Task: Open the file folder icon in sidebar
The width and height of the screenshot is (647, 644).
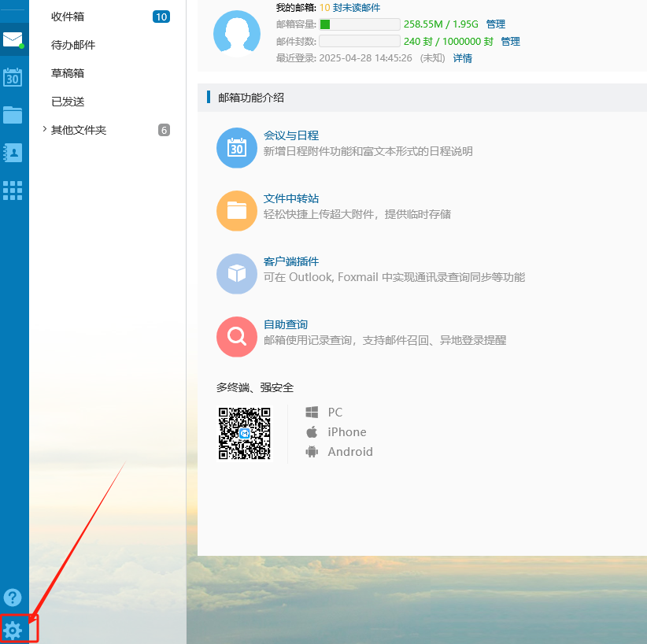Action: [13, 115]
